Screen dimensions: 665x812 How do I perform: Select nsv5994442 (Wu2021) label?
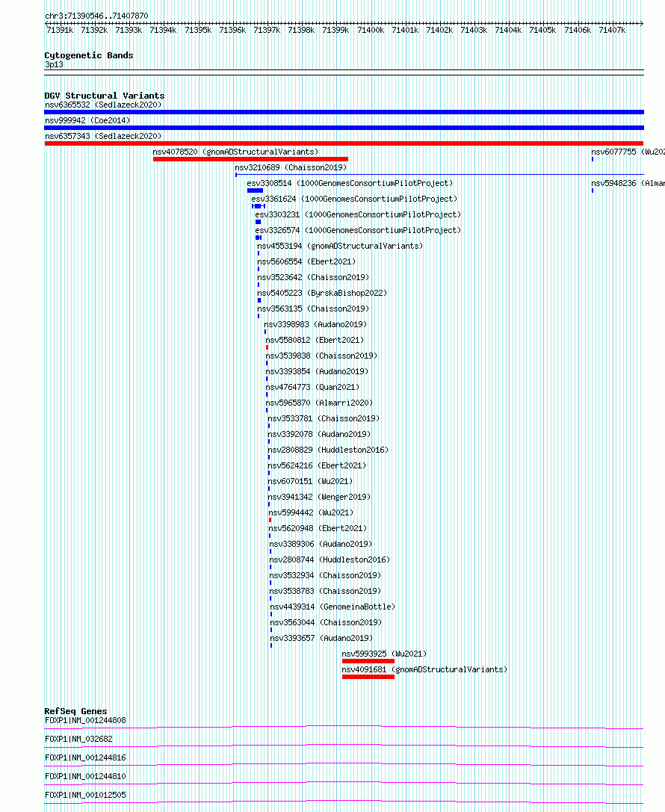coord(311,512)
